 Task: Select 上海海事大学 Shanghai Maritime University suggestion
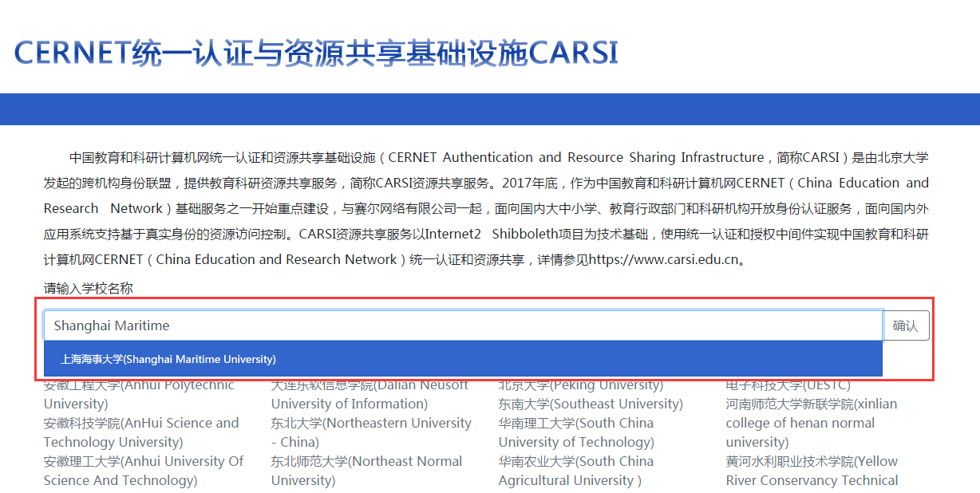pyautogui.click(x=463, y=359)
